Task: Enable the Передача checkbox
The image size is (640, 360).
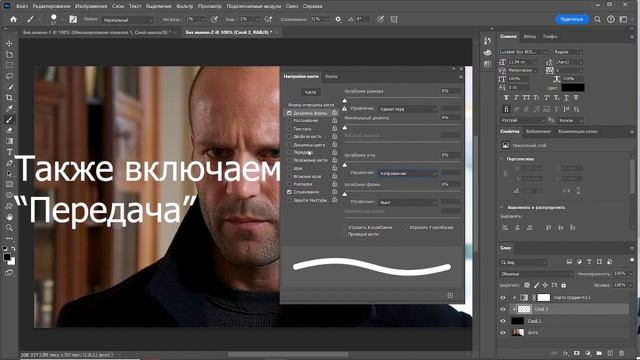Action: (289, 152)
